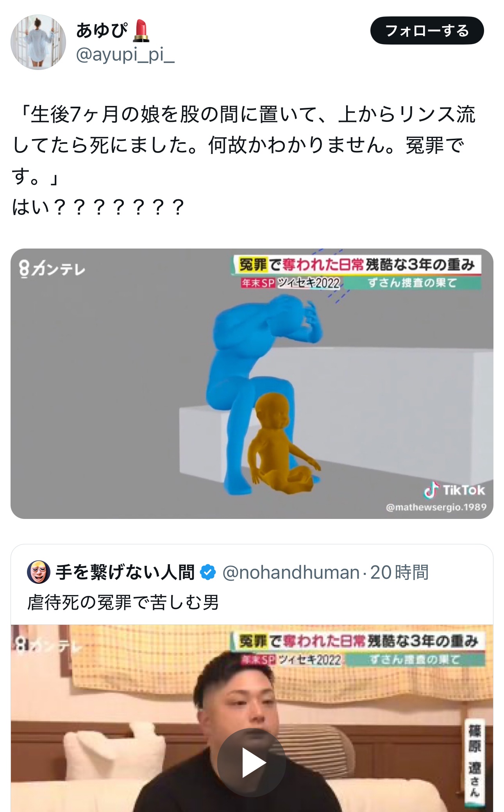The width and height of the screenshot is (504, 812).
Task: Click the main tweet text body
Action: click(244, 161)
